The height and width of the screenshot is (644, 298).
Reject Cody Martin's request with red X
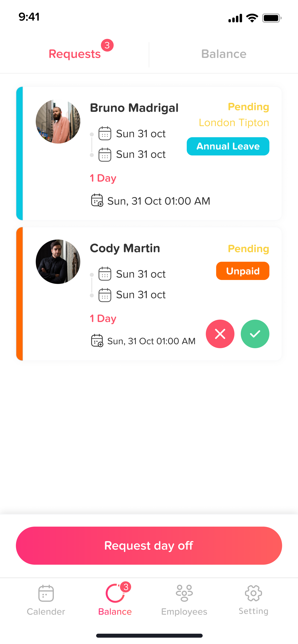220,334
